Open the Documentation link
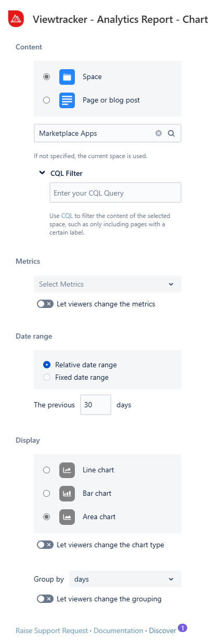 click(119, 631)
